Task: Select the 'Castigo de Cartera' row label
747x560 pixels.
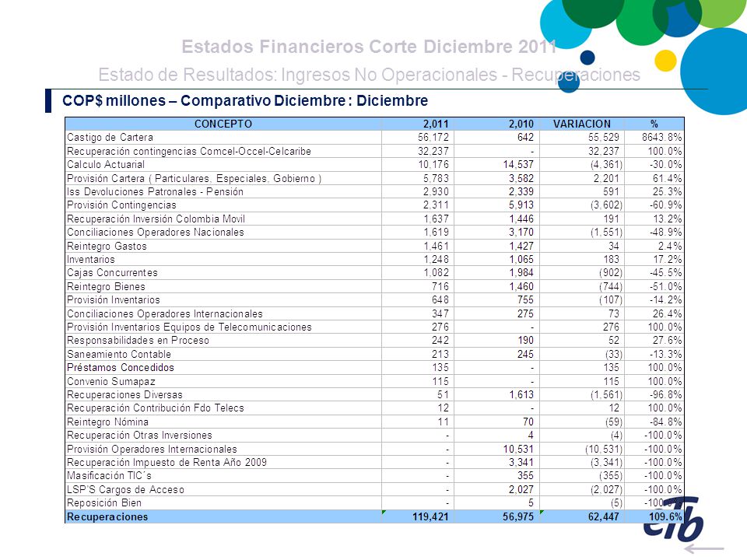Action: coord(110,138)
